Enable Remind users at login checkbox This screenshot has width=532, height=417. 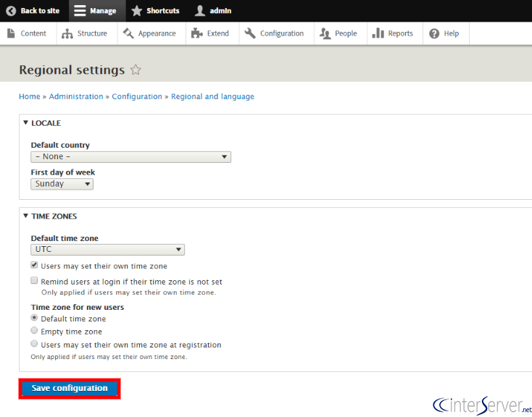coord(34,281)
